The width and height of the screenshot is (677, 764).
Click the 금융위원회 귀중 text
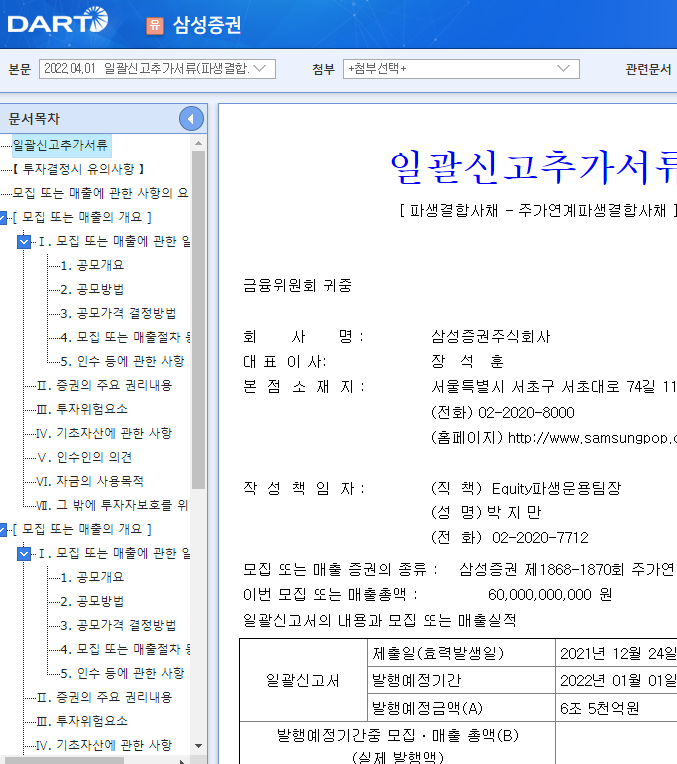(297, 285)
